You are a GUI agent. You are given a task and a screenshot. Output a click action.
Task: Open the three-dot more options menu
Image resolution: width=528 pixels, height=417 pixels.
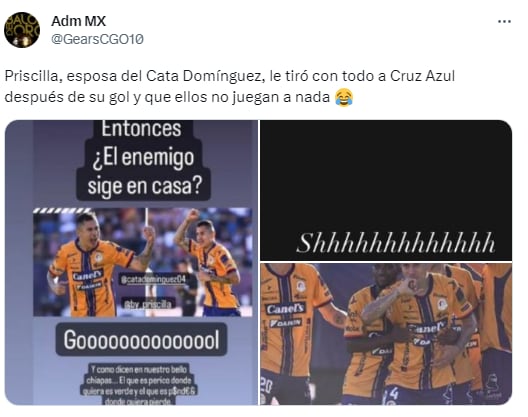[x=504, y=22]
